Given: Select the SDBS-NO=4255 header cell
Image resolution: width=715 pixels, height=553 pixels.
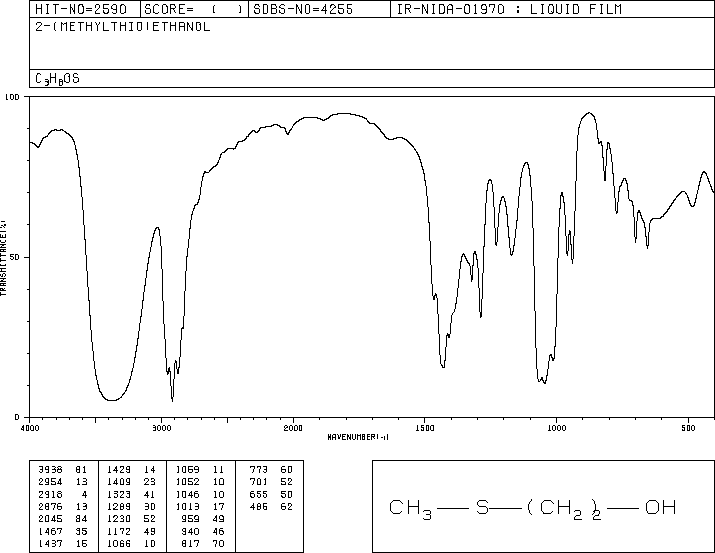Looking at the screenshot, I should point(319,9).
